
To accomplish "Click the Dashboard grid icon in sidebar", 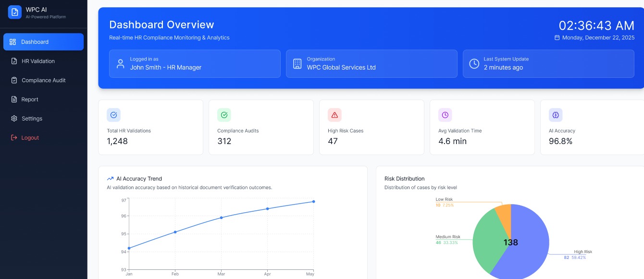I will [x=13, y=42].
